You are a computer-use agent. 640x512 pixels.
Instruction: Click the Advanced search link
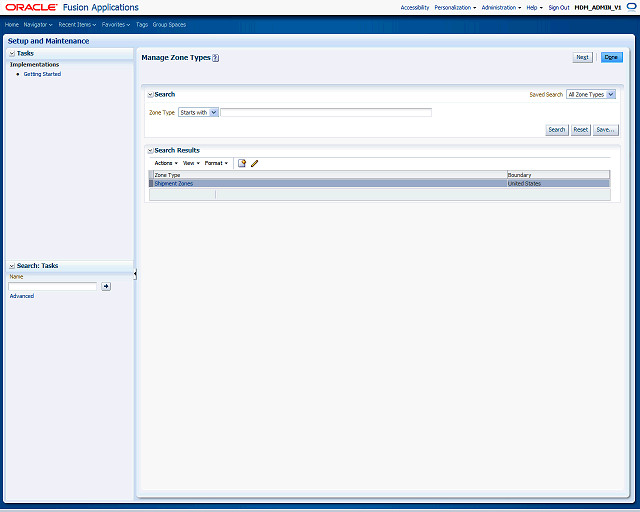click(x=22, y=296)
